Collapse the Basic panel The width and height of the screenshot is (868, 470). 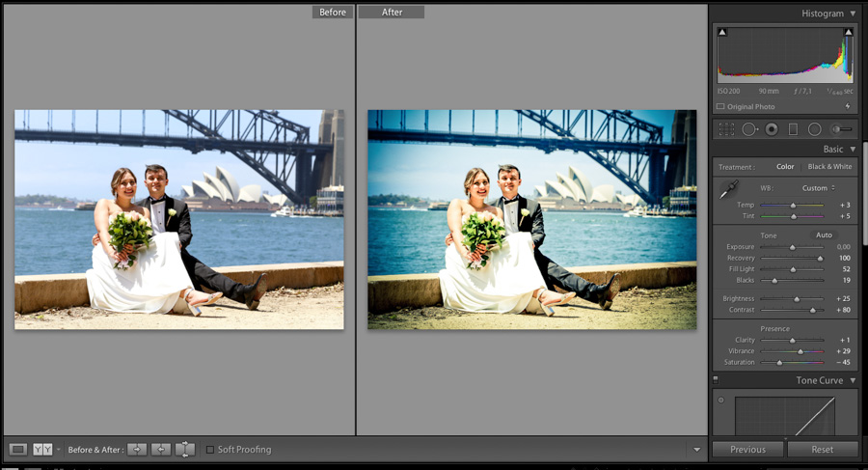(854, 149)
